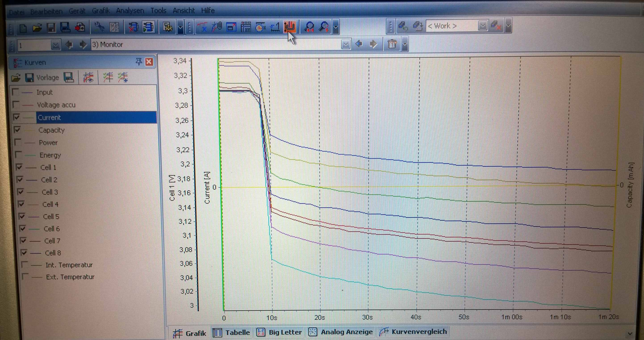Screen dimensions: 644x340
Task: Uncheck the Cell 5 curve checkbox
Action: click(x=22, y=216)
